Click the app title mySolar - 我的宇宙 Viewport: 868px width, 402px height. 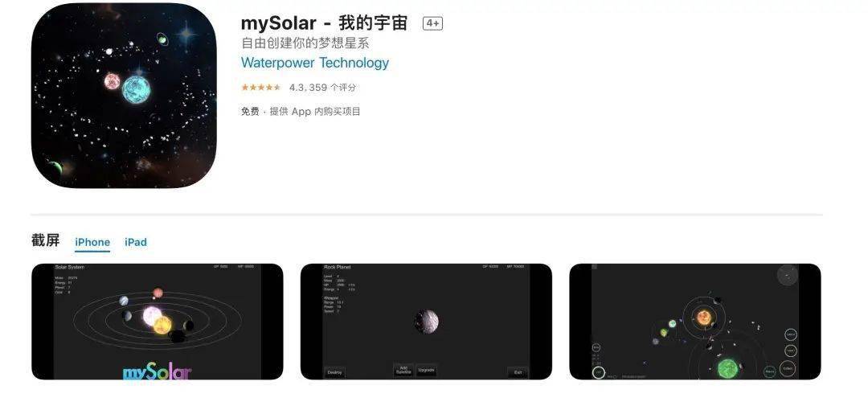coord(325,23)
